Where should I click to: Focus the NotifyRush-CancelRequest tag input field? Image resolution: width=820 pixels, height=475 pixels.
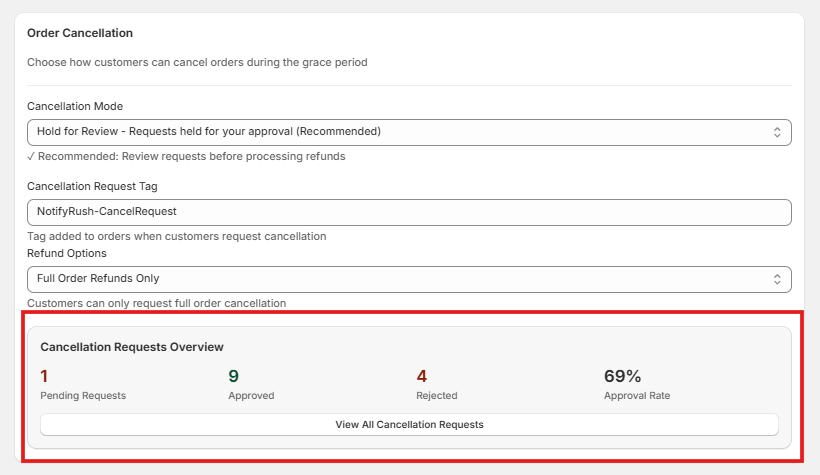click(409, 212)
